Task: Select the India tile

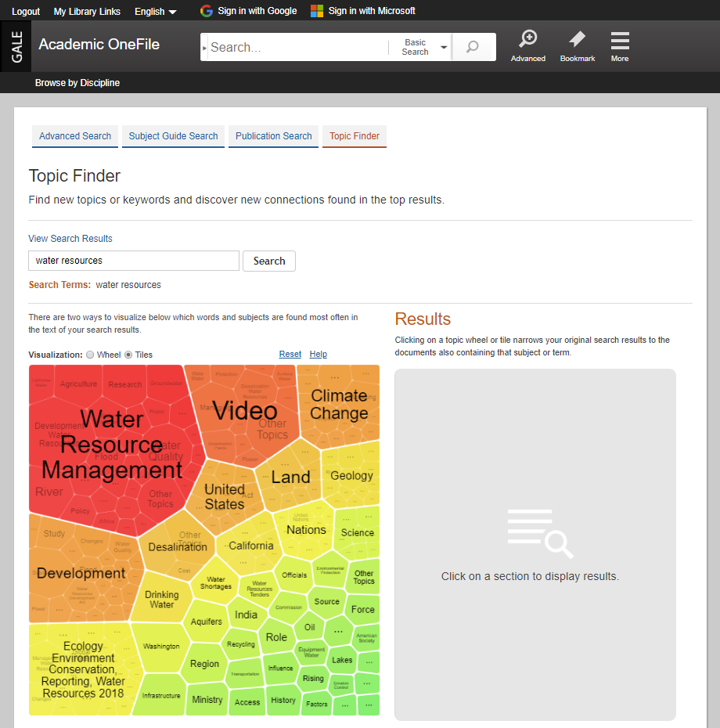Action: [x=246, y=614]
